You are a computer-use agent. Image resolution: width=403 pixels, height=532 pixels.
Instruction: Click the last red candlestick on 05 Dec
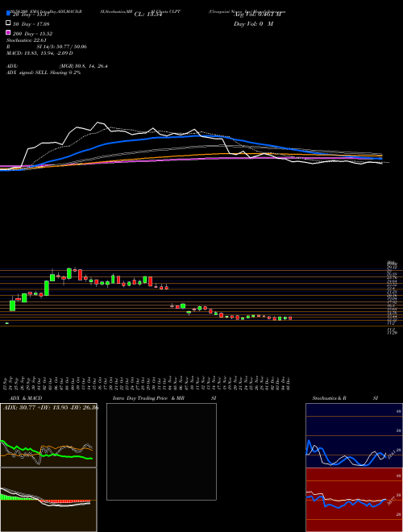tap(290, 318)
